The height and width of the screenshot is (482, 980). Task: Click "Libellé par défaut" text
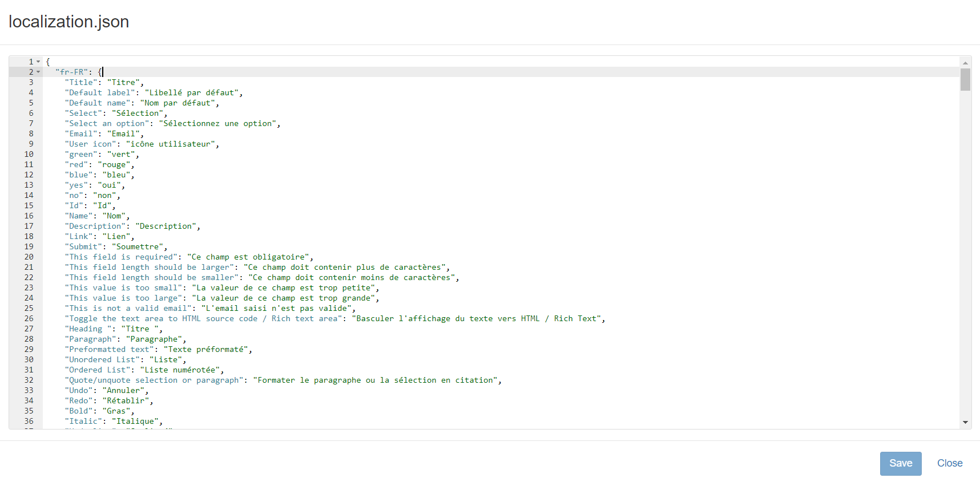(192, 92)
